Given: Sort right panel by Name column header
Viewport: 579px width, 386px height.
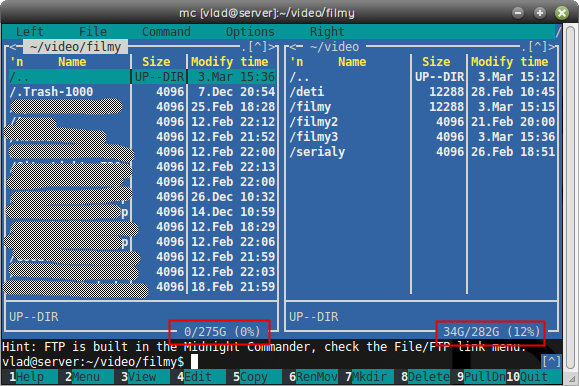Looking at the screenshot, I should (352, 62).
